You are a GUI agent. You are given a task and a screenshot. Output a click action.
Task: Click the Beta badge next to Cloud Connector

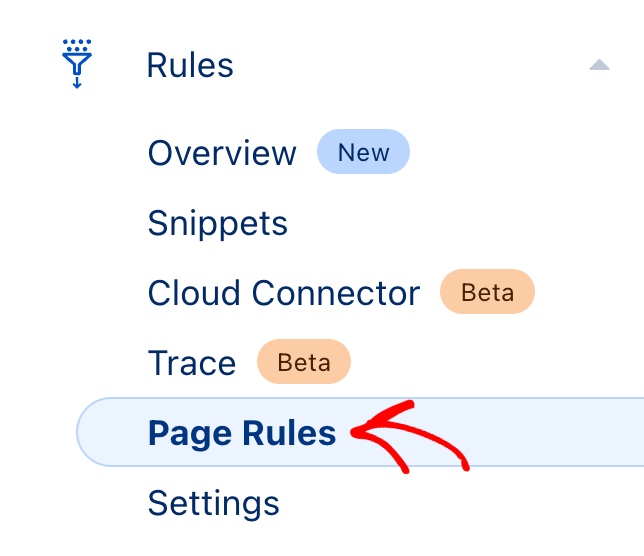487,293
